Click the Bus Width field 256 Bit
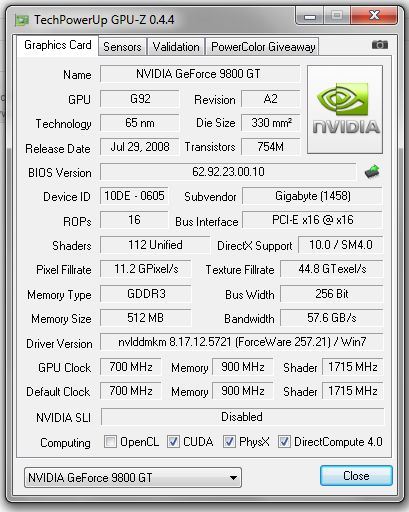Viewport: 409px width, 512px height. coord(332,294)
